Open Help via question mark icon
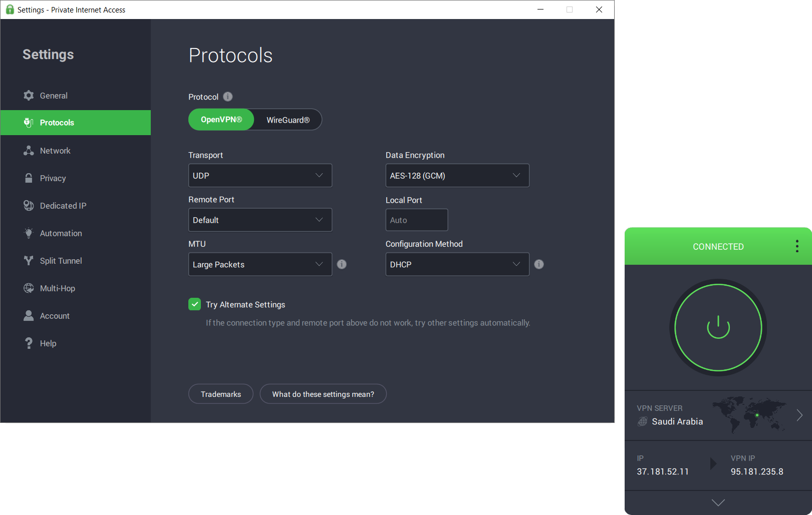The image size is (812, 515). pos(29,343)
